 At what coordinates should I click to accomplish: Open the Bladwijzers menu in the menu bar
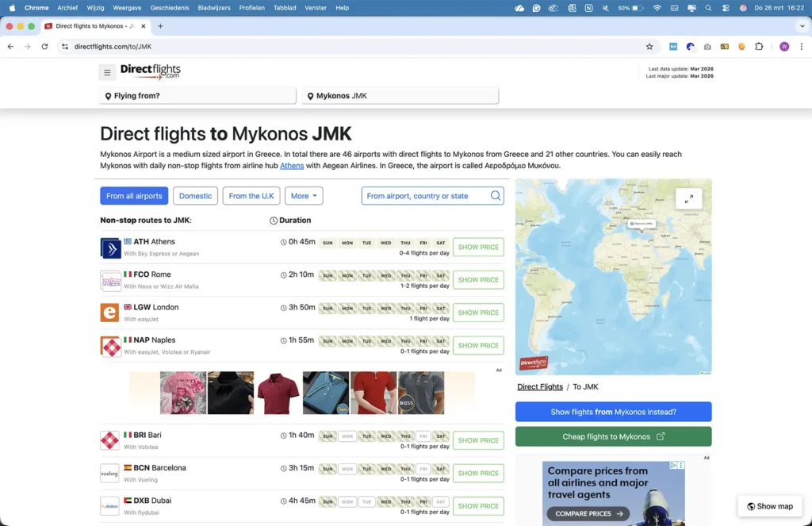[214, 8]
